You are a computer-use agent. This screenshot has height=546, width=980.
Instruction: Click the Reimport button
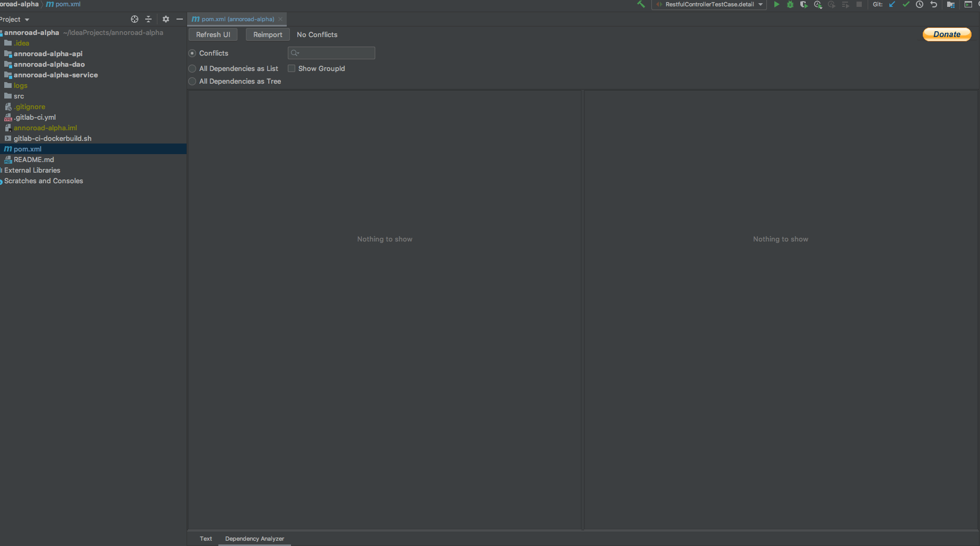coord(268,34)
